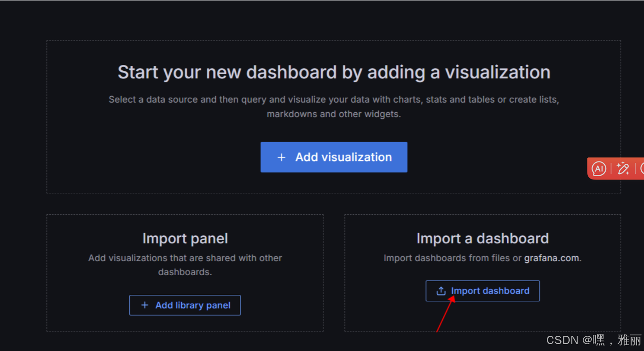Open the grafana.com link
Screen dimensions: 644x351
[551, 258]
